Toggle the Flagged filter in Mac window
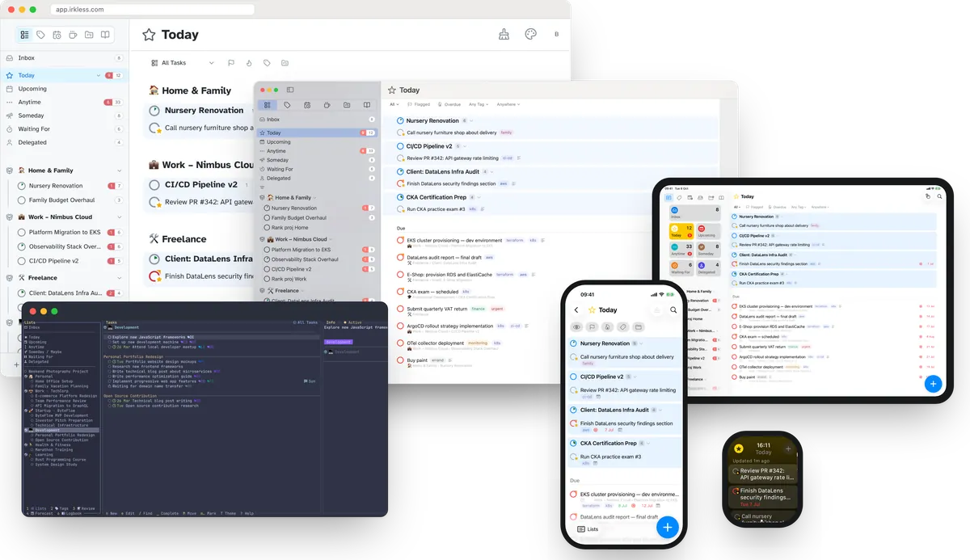 pos(417,104)
